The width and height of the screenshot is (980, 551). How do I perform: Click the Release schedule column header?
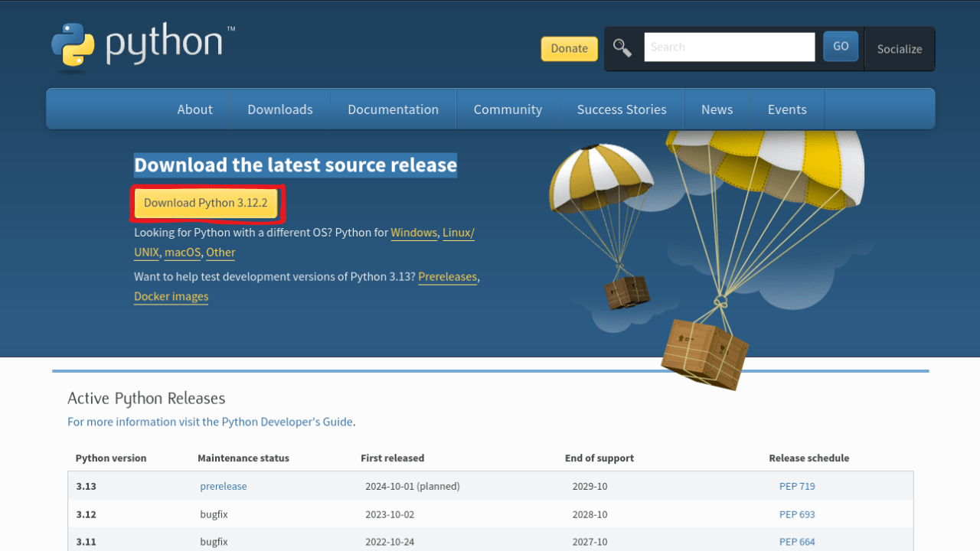809,458
